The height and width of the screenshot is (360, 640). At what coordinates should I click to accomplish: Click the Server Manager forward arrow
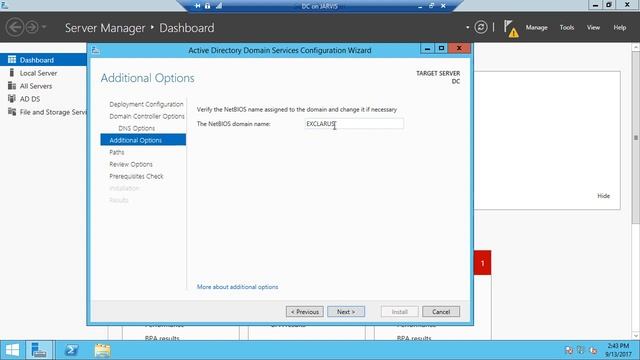pos(32,27)
